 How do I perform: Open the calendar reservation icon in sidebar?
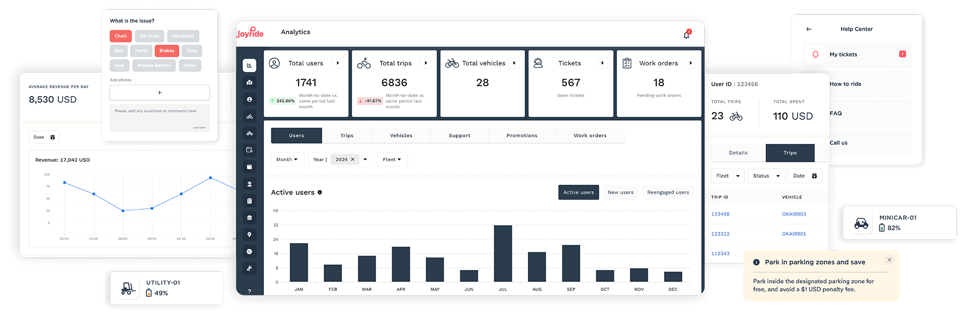(249, 150)
